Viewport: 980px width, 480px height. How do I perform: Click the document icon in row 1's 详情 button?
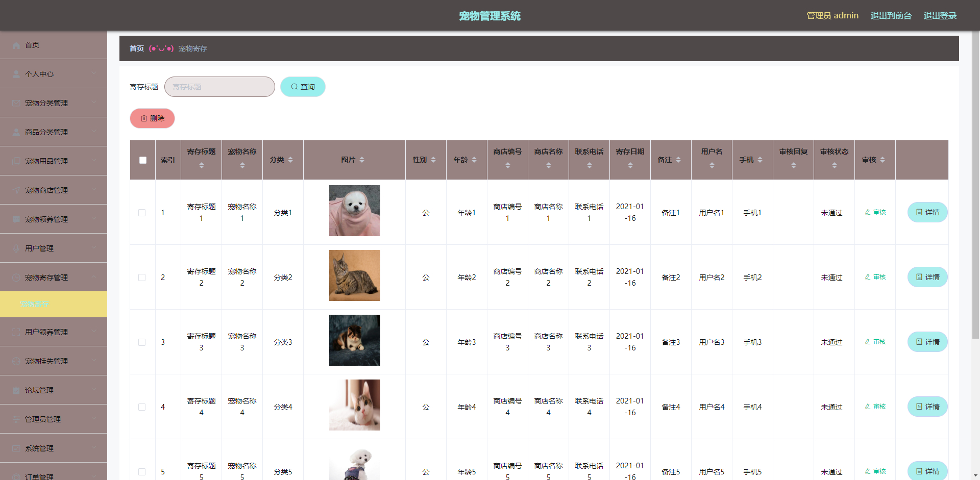[919, 212]
